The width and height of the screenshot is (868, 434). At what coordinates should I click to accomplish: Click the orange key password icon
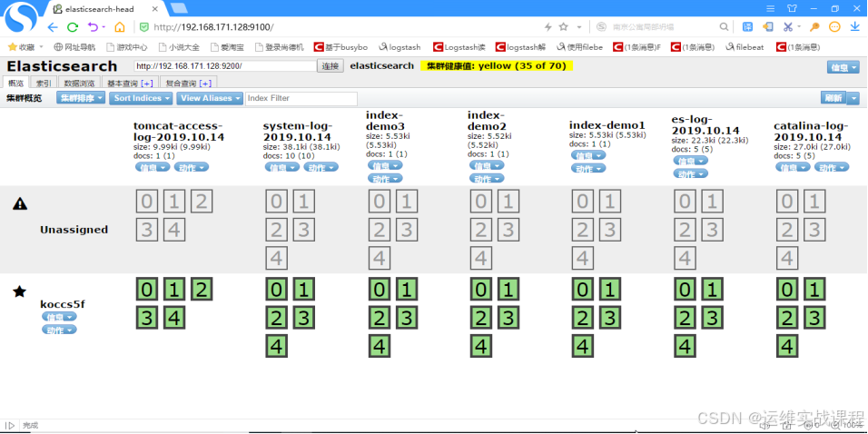pos(814,26)
